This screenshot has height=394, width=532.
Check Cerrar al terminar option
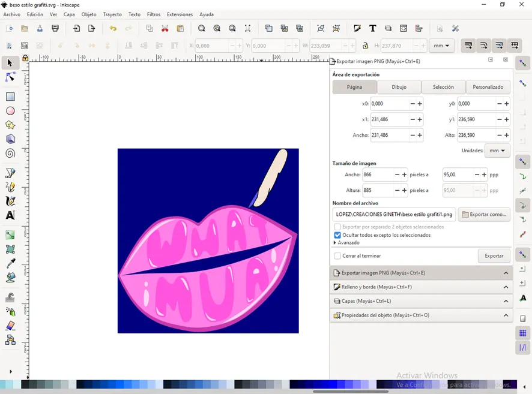337,256
